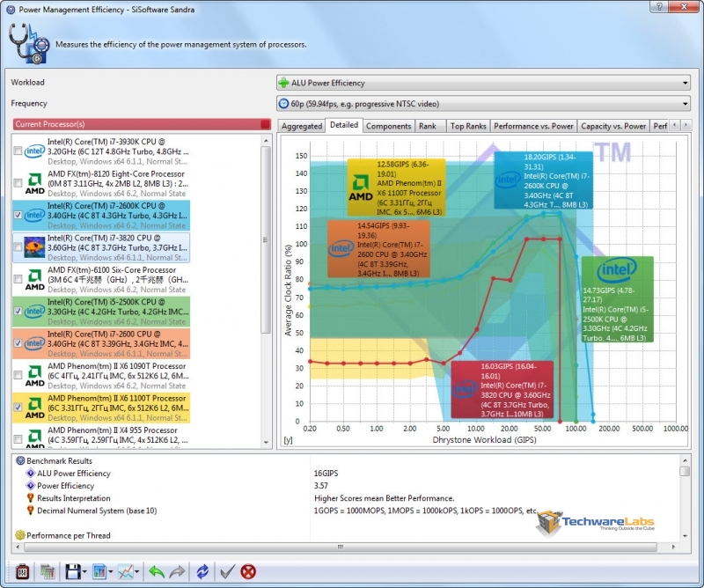Click the Sandra app icon in title bar
The image size is (704, 588).
point(11,10)
